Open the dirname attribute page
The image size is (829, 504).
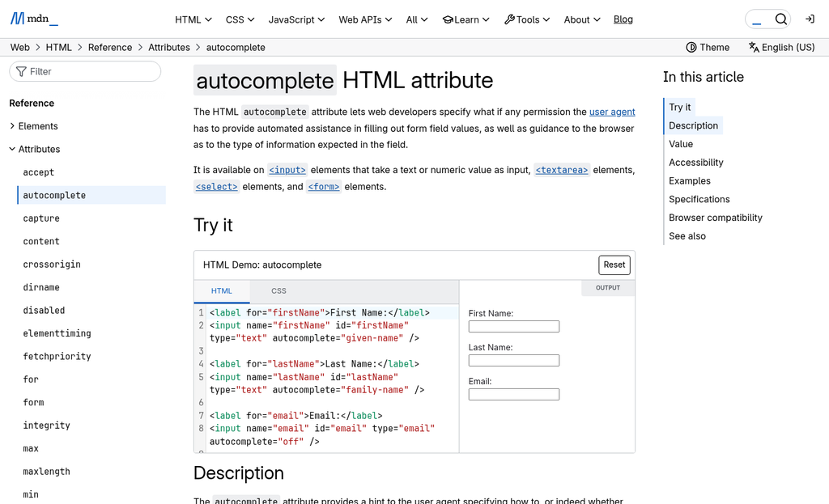point(41,287)
